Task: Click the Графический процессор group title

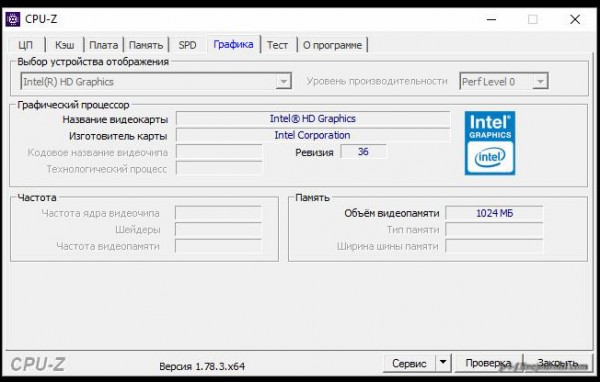Action: click(73, 105)
